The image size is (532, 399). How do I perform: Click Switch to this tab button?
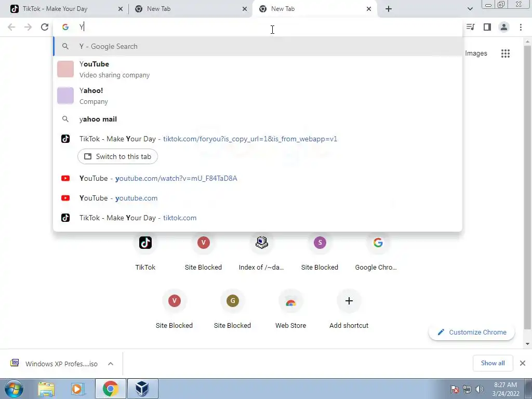tap(117, 156)
